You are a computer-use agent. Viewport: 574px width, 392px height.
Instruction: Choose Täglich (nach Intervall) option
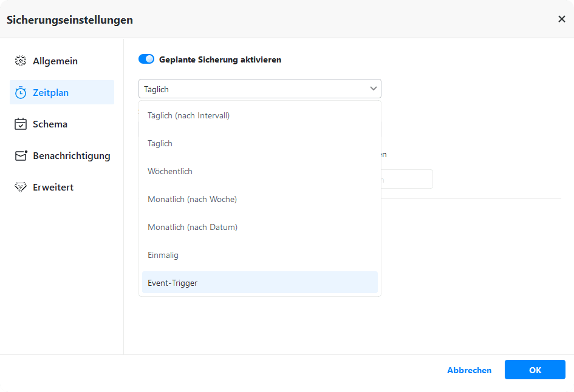(188, 115)
